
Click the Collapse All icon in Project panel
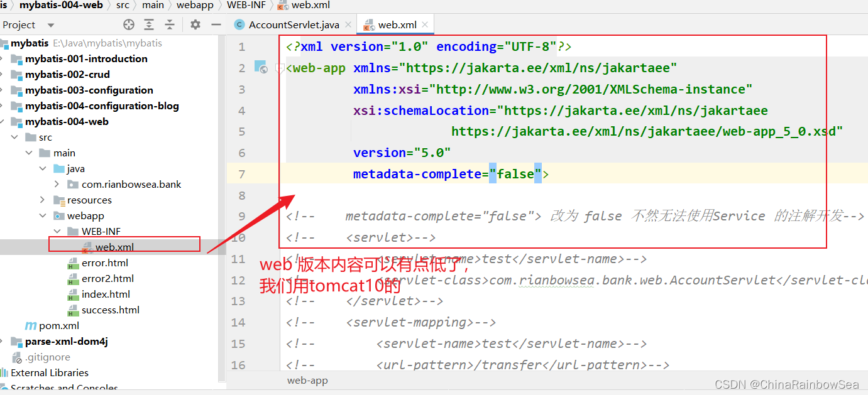tap(170, 24)
